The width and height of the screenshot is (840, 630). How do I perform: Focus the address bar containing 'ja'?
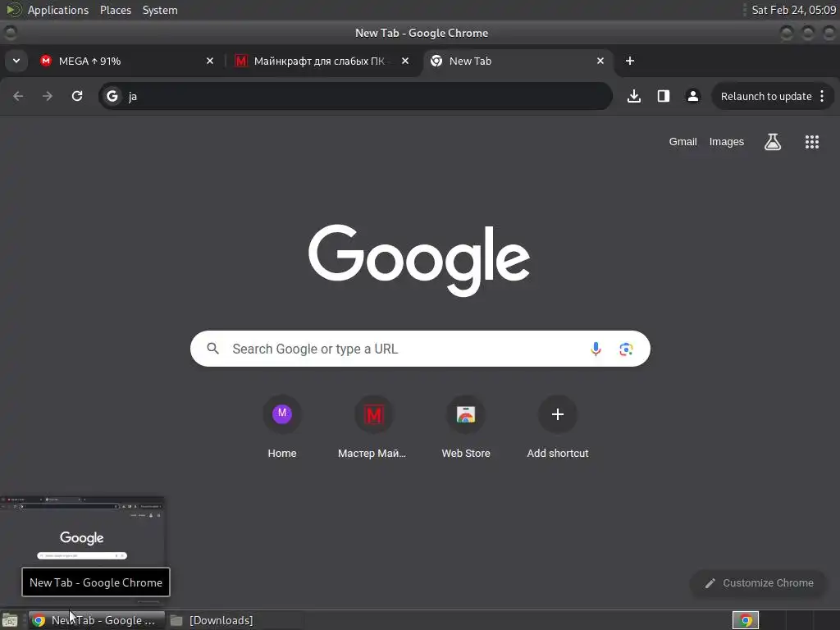click(356, 97)
